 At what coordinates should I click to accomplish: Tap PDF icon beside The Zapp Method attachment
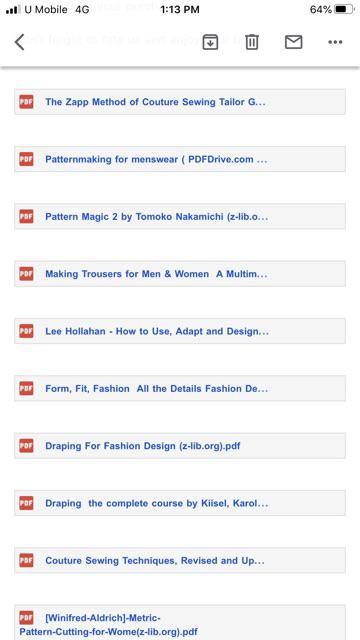[27, 102]
